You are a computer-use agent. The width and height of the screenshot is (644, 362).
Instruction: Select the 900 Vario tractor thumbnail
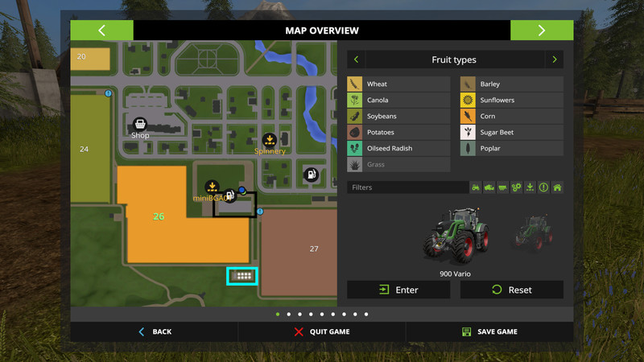(455, 233)
